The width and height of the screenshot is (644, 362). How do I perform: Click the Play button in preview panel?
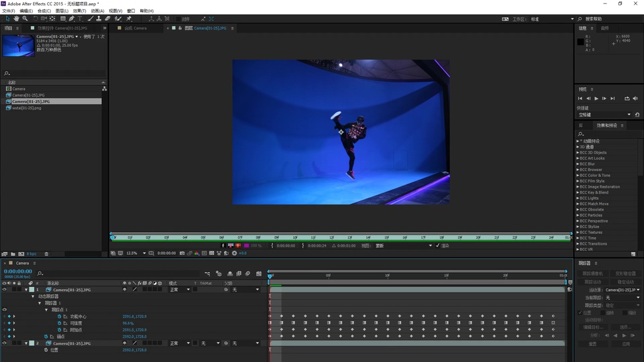point(596,99)
